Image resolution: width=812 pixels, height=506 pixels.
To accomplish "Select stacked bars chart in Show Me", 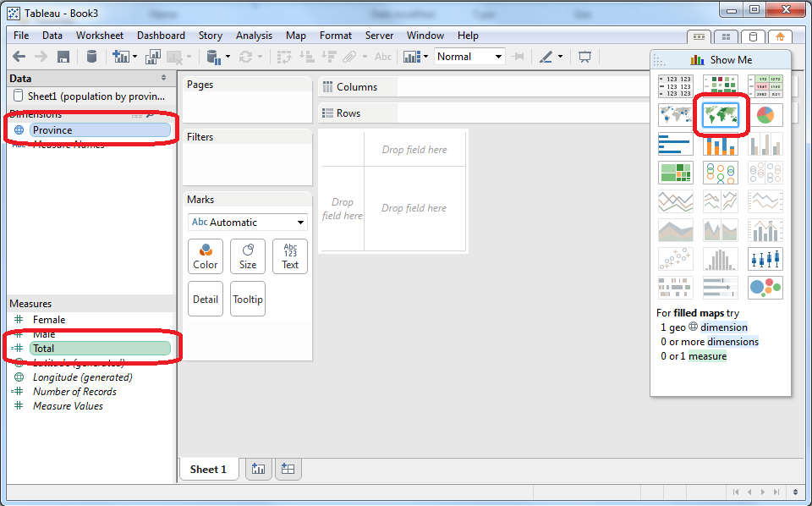I will 721,144.
